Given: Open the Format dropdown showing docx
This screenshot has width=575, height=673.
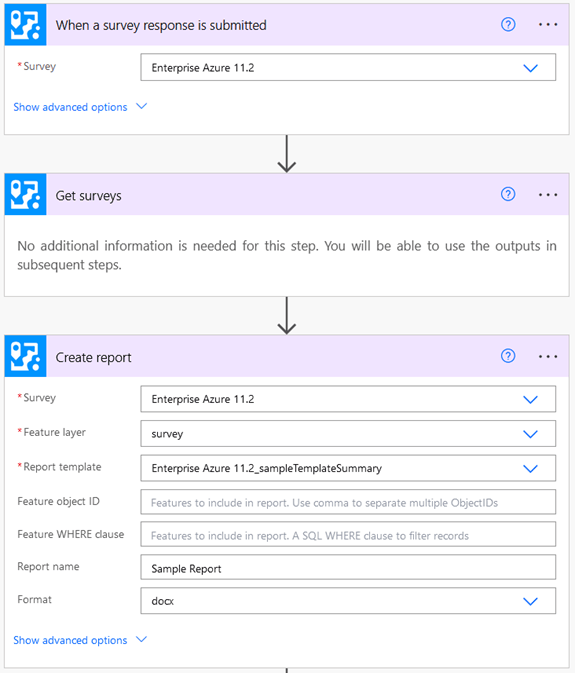Looking at the screenshot, I should coord(348,601).
